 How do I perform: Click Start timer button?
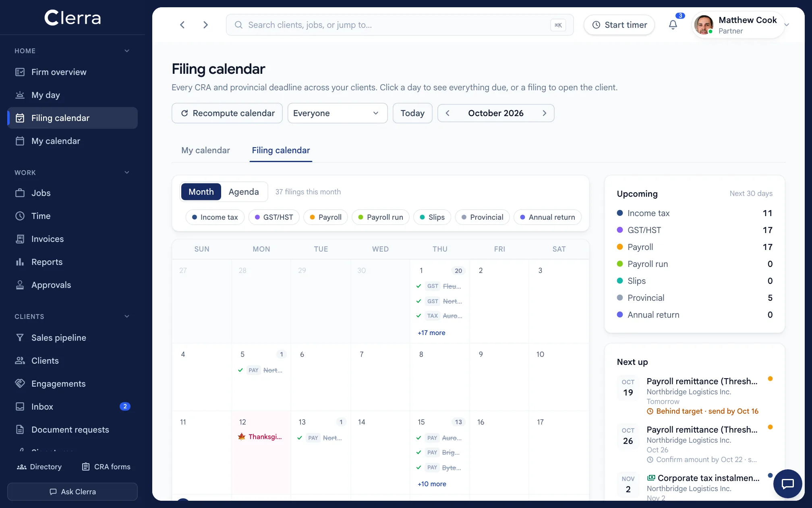click(619, 25)
